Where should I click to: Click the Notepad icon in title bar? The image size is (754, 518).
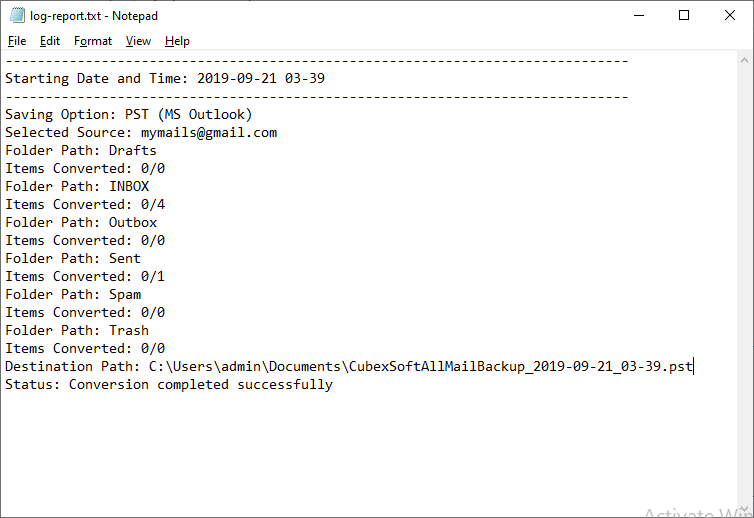click(17, 16)
